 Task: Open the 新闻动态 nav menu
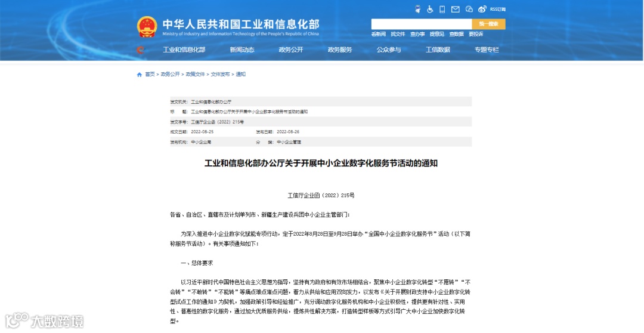[242, 50]
